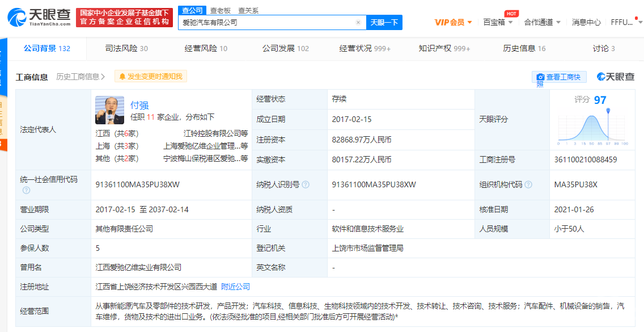Click the 核准日期 value 2021-01-26

pos(574,209)
